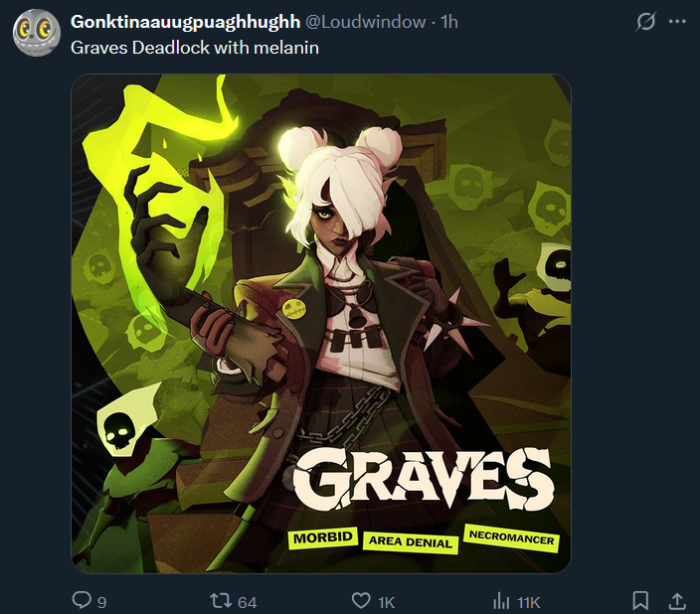Screen dimensions: 700x614
Task: Click the reply speech bubble icon
Action: click(x=82, y=600)
